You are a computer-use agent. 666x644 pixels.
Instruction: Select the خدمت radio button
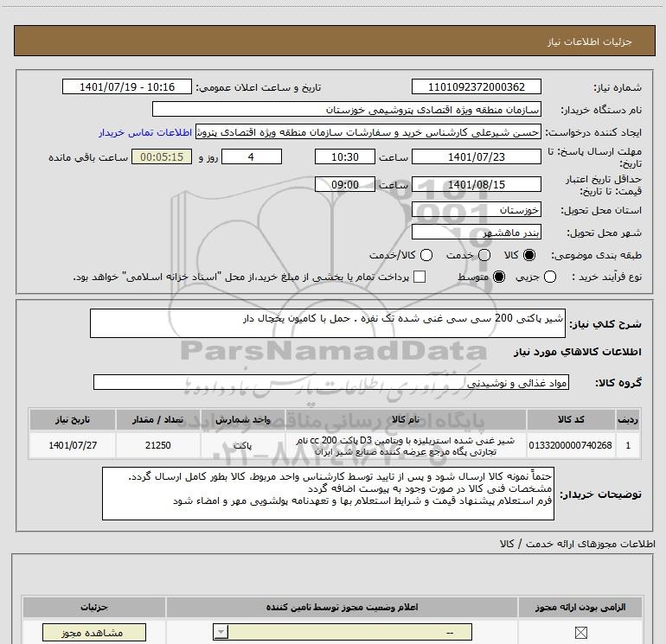[484, 255]
